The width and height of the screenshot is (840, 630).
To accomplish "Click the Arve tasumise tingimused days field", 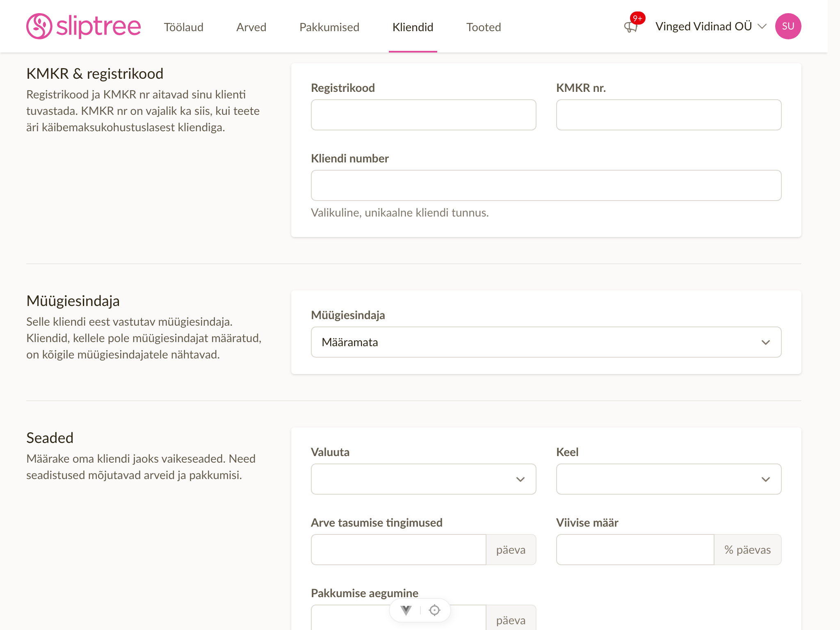I will [x=398, y=550].
